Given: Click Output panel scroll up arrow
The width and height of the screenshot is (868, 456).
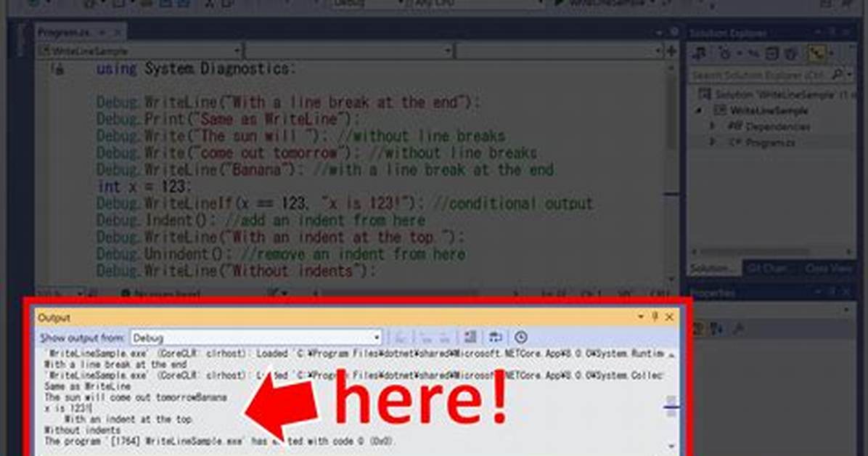Looking at the screenshot, I should pos(671,354).
